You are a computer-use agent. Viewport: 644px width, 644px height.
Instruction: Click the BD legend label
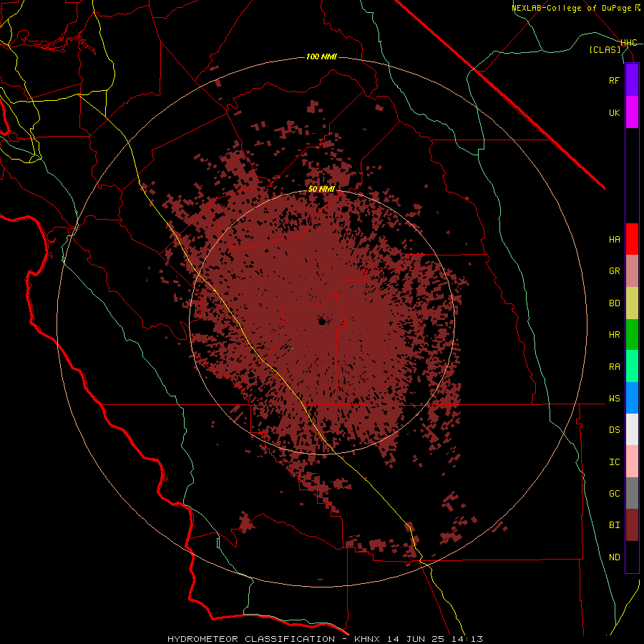tap(615, 303)
